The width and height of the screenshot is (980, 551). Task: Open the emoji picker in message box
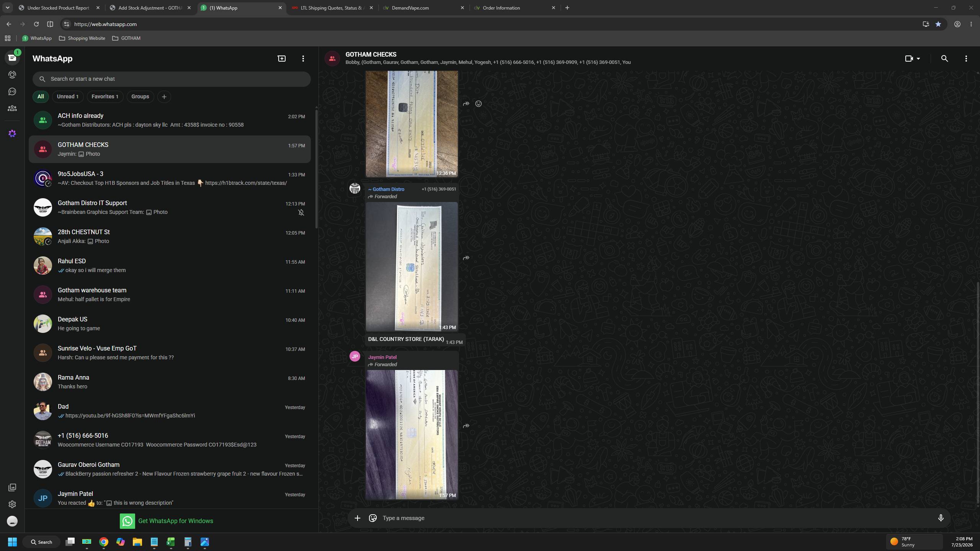click(x=372, y=518)
